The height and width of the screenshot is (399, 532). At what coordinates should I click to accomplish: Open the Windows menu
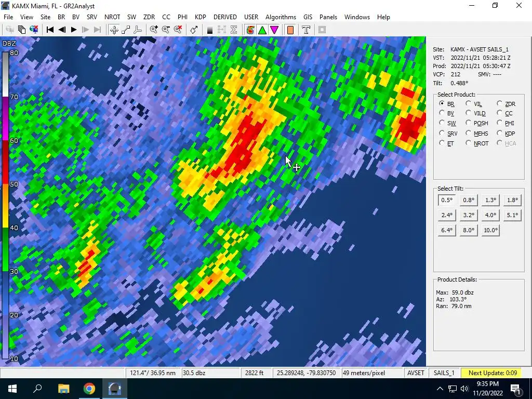357,17
